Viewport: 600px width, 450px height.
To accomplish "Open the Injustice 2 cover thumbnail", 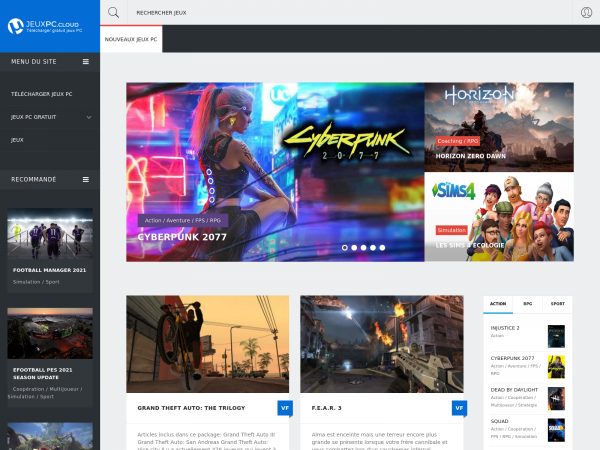I will coord(556,336).
